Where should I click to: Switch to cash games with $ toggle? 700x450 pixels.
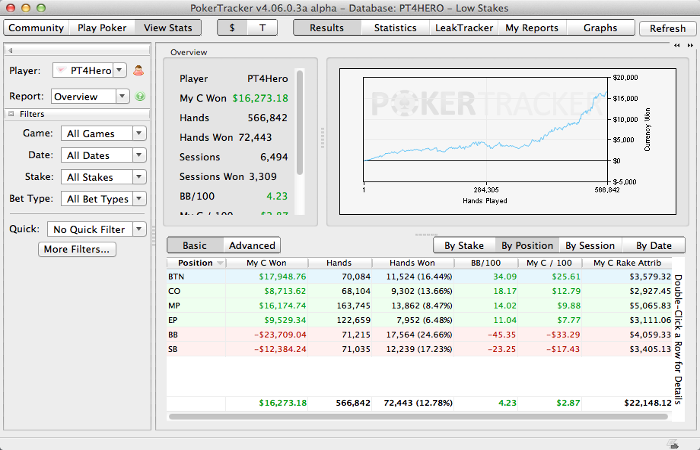coord(233,28)
